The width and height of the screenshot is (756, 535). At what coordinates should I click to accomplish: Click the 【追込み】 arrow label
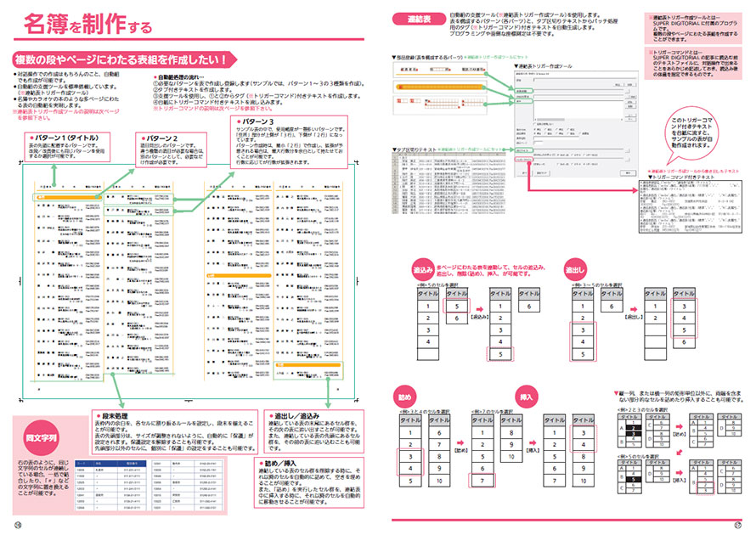pyautogui.click(x=479, y=317)
